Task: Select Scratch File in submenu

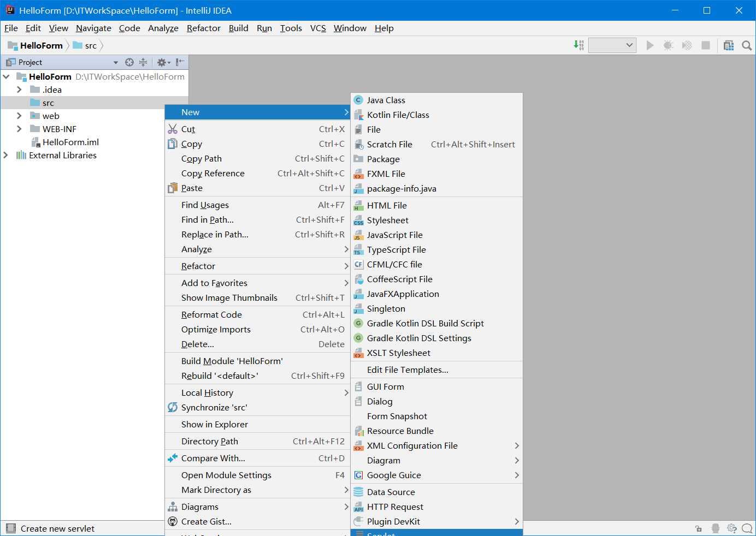Action: tap(436, 144)
